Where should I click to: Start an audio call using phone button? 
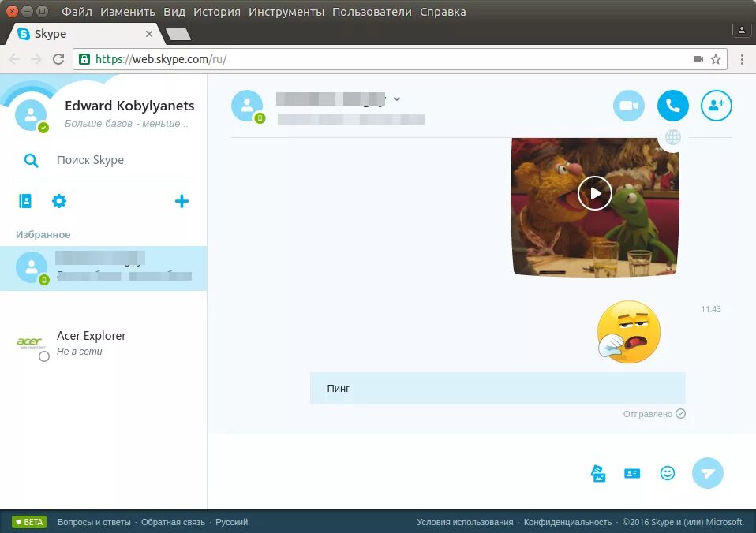pos(672,106)
